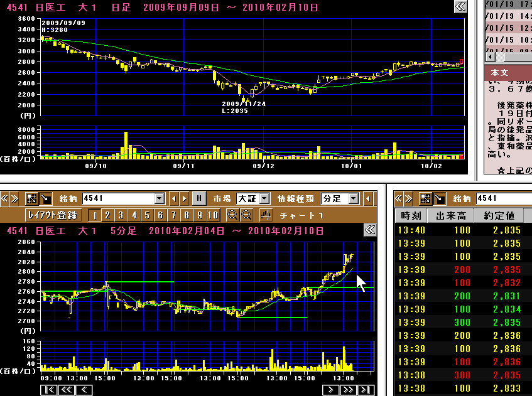Fast scroll chart backward with double arrow
This screenshot has width=532, height=396.
[x=65, y=390]
